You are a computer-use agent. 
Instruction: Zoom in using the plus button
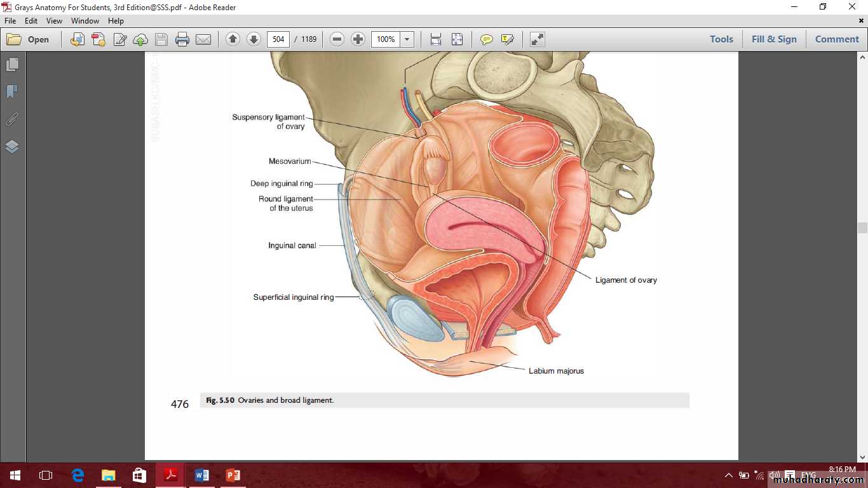point(358,39)
